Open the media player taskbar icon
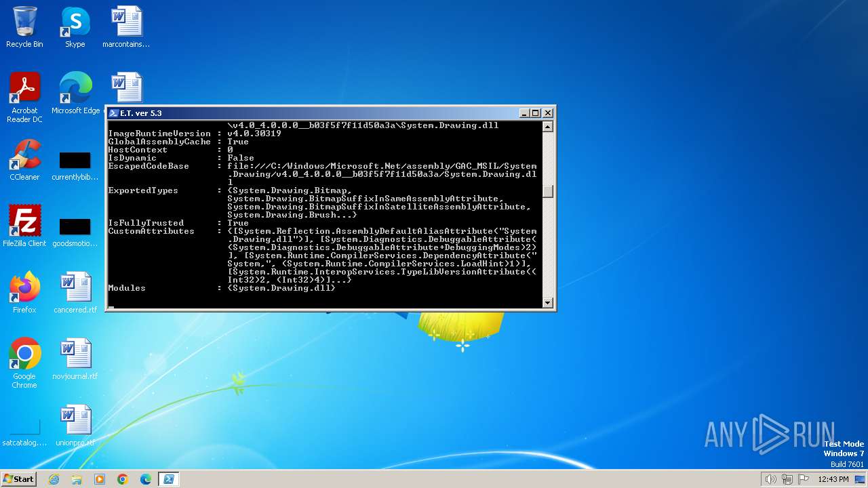This screenshot has height=488, width=868. click(100, 479)
